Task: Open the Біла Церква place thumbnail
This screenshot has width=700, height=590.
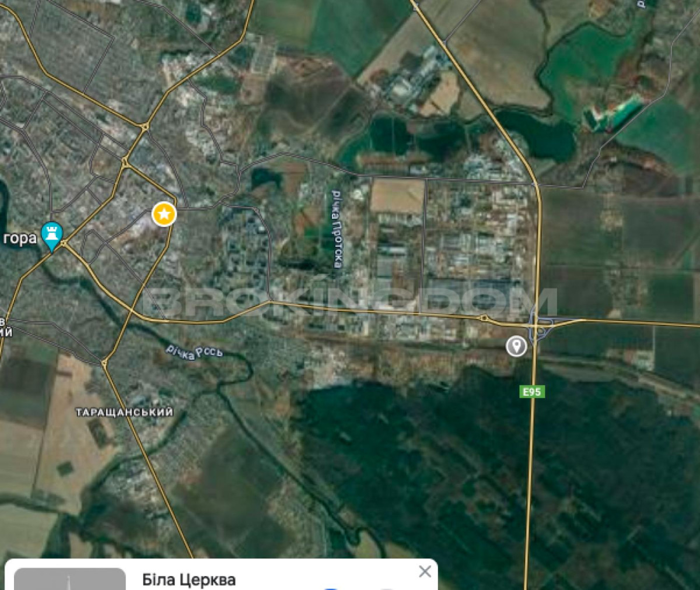Action: (70, 579)
